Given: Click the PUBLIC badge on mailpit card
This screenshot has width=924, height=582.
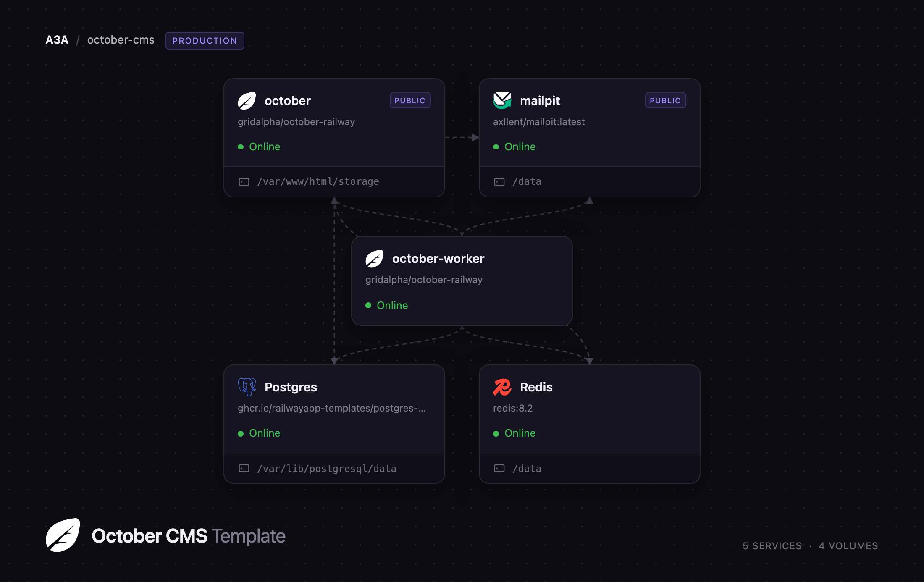Looking at the screenshot, I should tap(666, 100).
